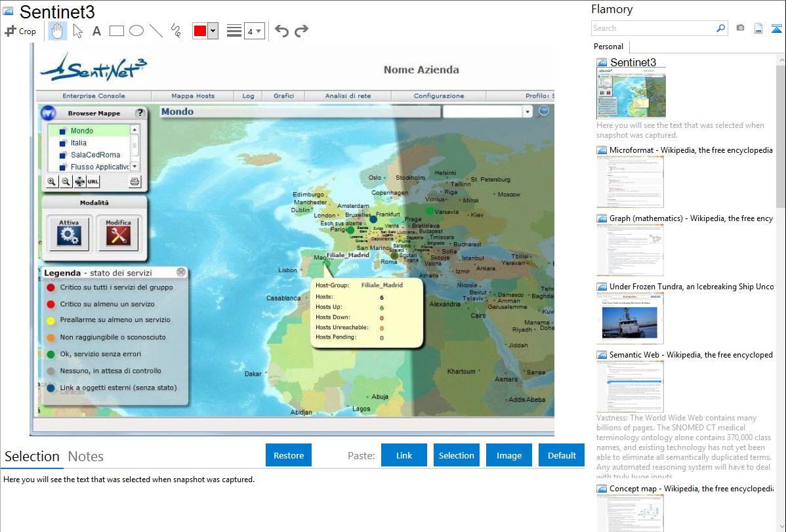Open the Semantic Web snapshot thumbnail
This screenshot has width=786, height=532.
630,386
